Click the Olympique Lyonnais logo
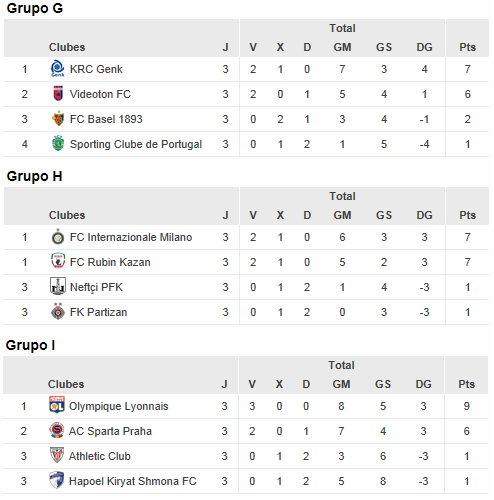 click(x=57, y=405)
